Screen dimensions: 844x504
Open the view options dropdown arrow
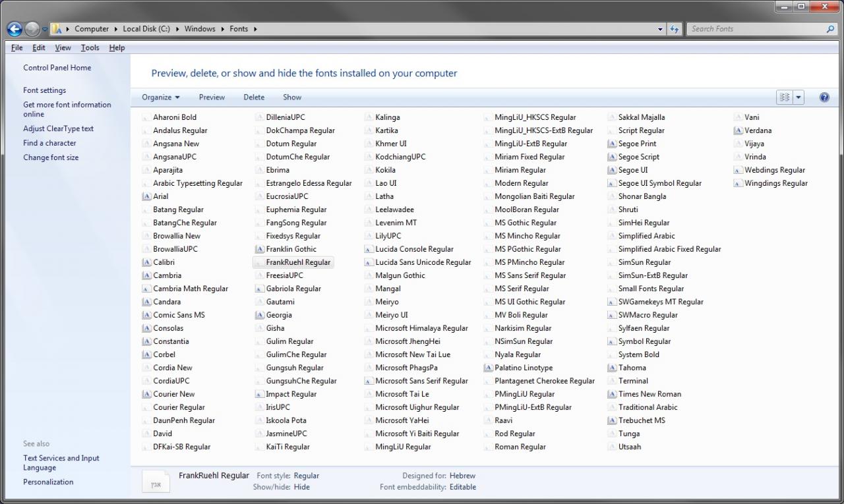click(x=799, y=97)
